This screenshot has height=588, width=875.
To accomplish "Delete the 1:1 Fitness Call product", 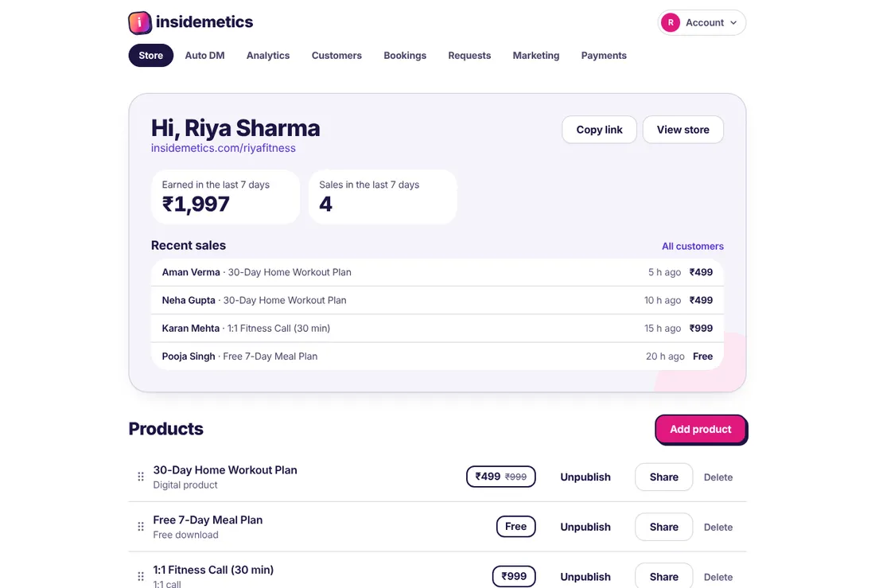I will 718,577.
